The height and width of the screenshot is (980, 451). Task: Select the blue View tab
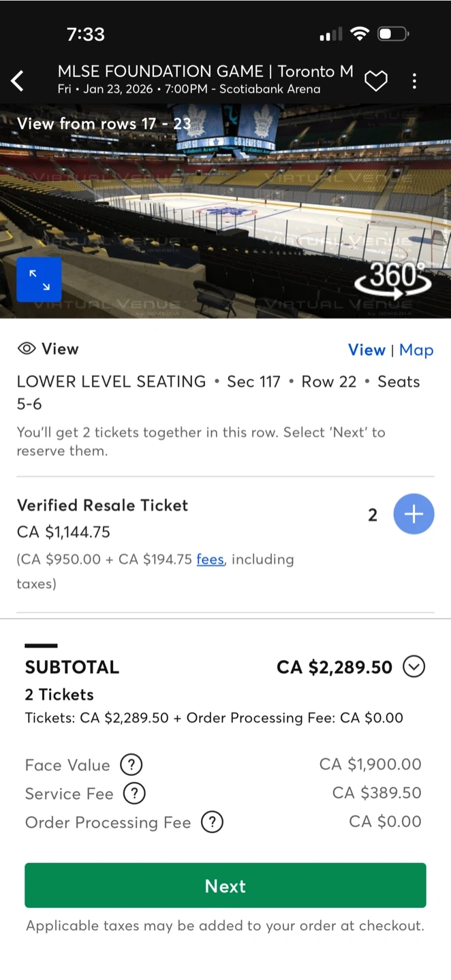click(367, 350)
